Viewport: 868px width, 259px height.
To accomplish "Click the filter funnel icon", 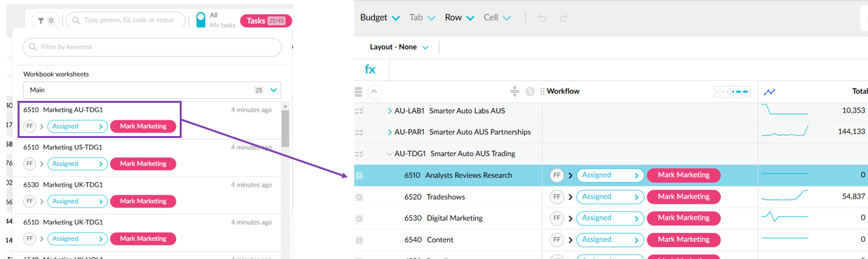I will (x=40, y=21).
